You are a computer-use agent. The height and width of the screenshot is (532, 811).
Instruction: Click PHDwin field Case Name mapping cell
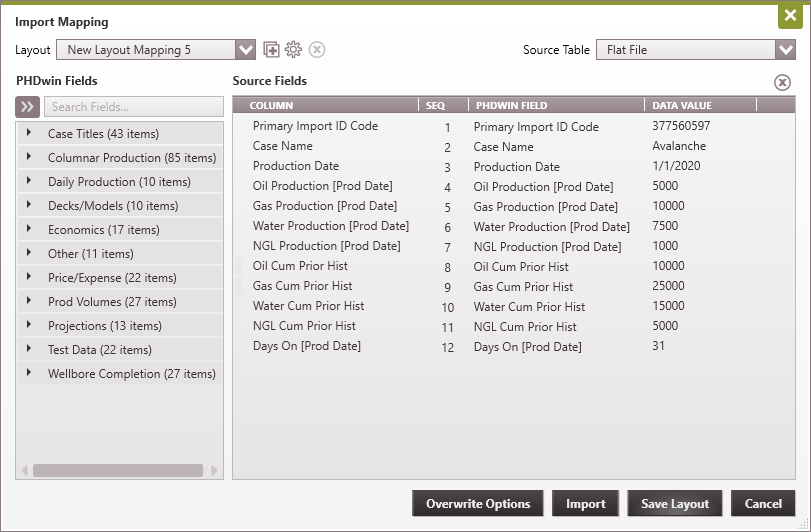point(503,147)
